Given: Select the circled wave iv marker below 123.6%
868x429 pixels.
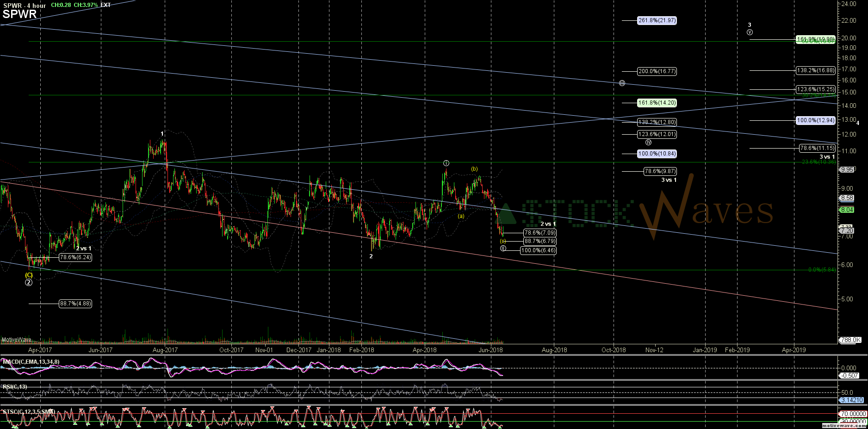Looking at the screenshot, I should point(648,143).
